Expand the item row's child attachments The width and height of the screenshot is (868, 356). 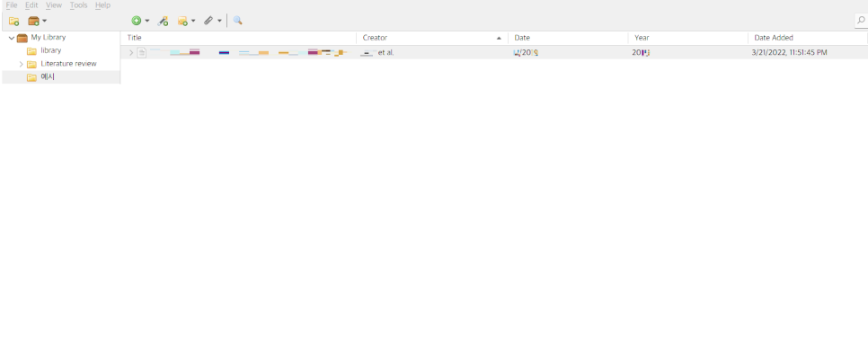pyautogui.click(x=131, y=53)
